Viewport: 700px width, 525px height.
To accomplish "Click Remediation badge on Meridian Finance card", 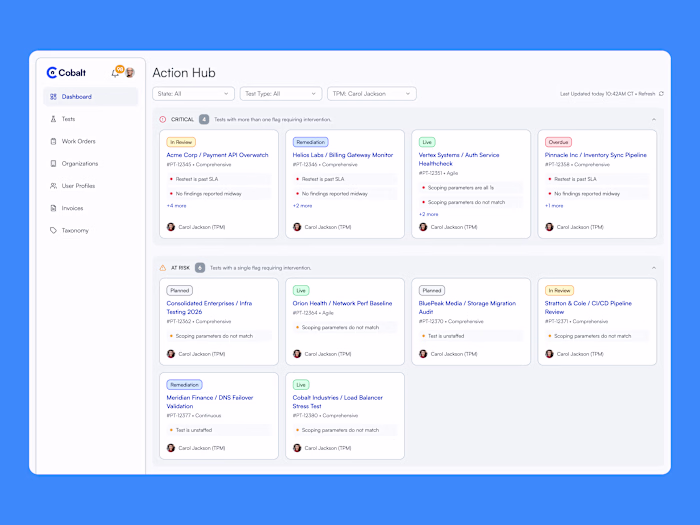I will point(184,384).
